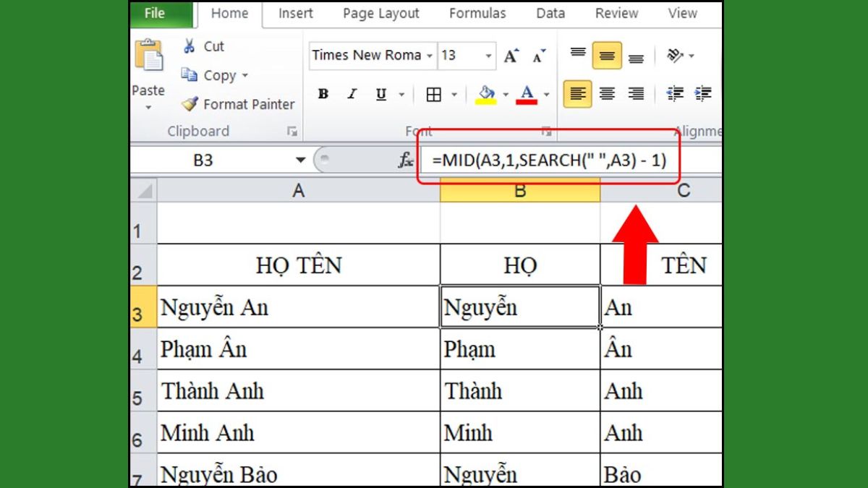Switch to the Insert tab

coord(296,13)
